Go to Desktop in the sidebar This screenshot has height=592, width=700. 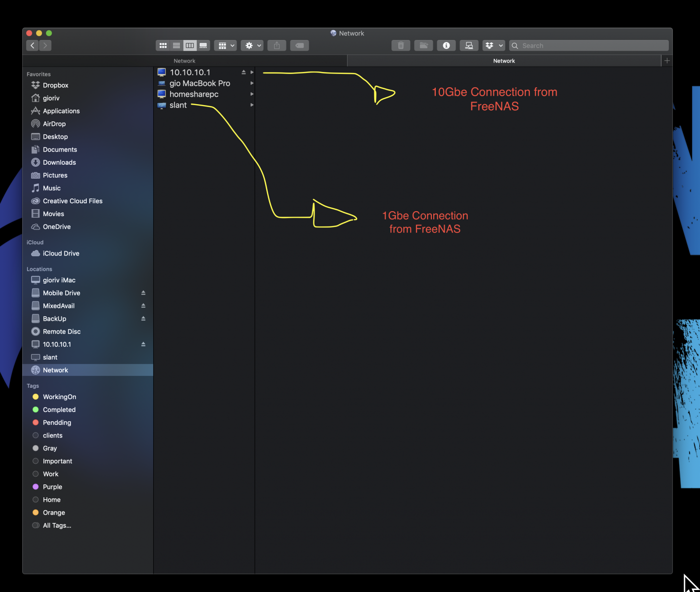88,137
